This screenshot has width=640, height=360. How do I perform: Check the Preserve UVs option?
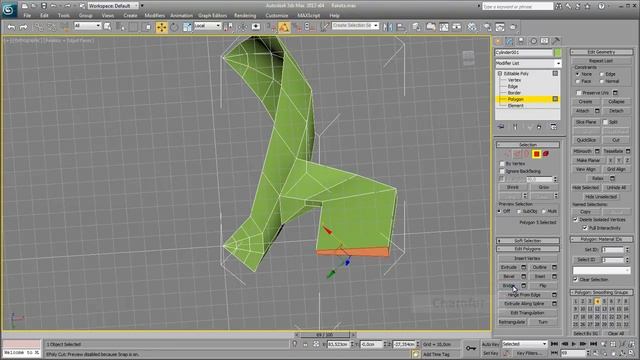point(579,93)
